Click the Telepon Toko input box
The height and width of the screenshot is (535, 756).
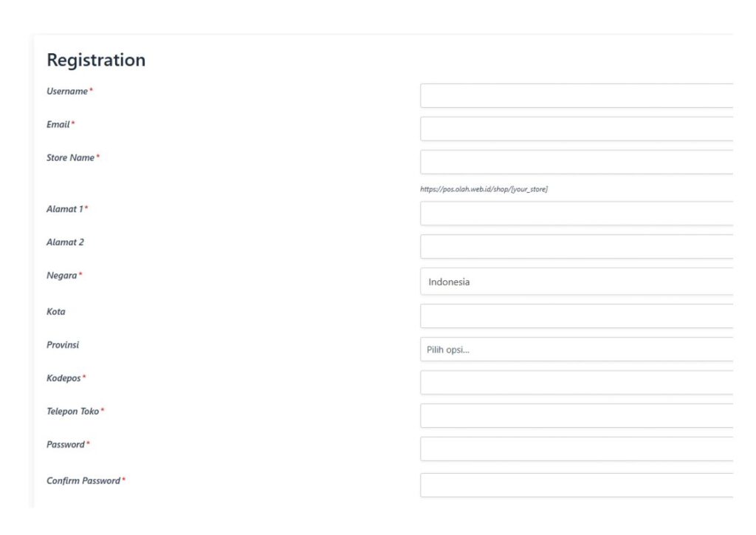click(x=576, y=415)
